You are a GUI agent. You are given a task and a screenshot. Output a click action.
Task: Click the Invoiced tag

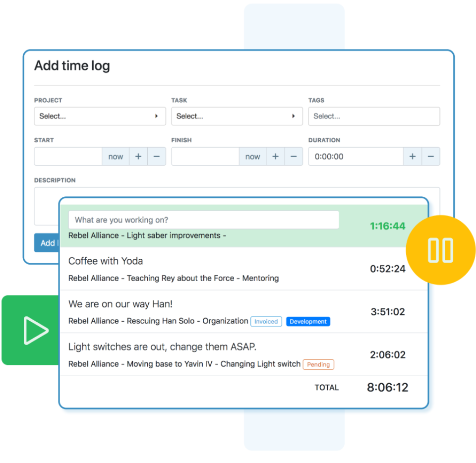coord(266,322)
